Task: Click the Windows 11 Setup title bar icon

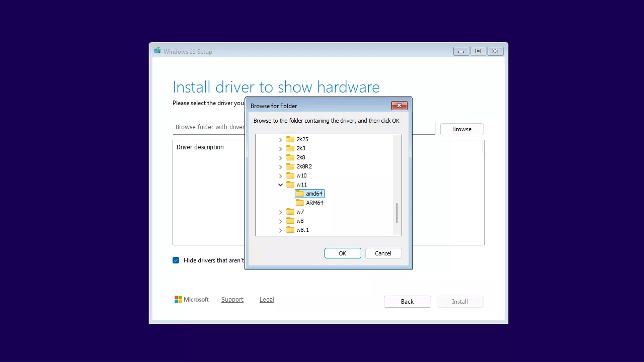Action: coord(157,51)
